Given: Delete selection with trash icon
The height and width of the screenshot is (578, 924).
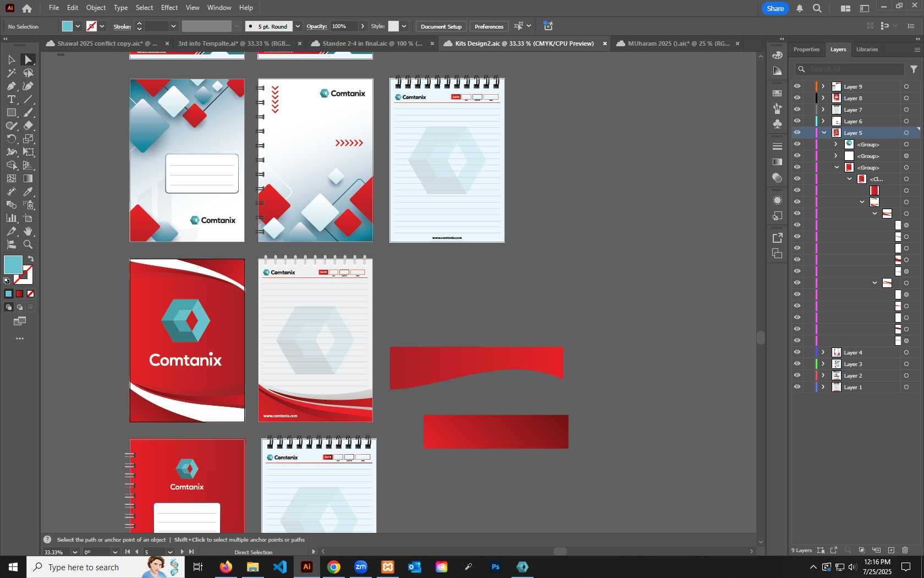Looking at the screenshot, I should pyautogui.click(x=905, y=550).
